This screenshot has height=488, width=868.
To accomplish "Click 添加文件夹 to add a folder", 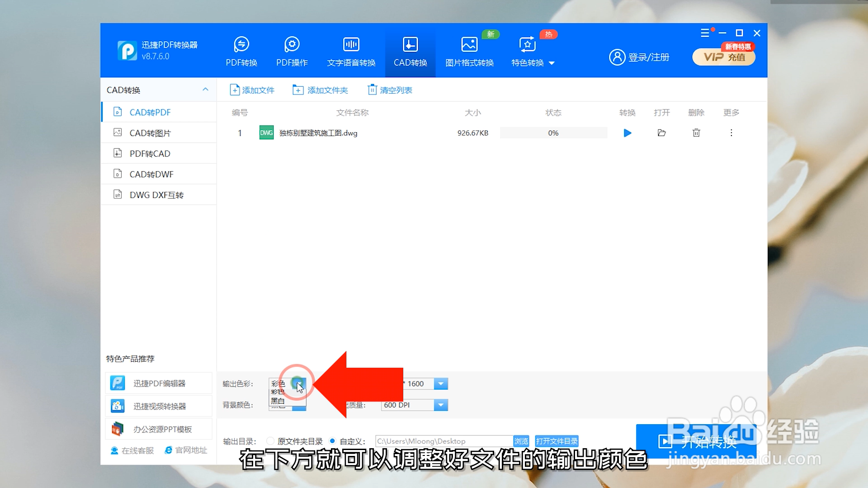I will click(321, 90).
